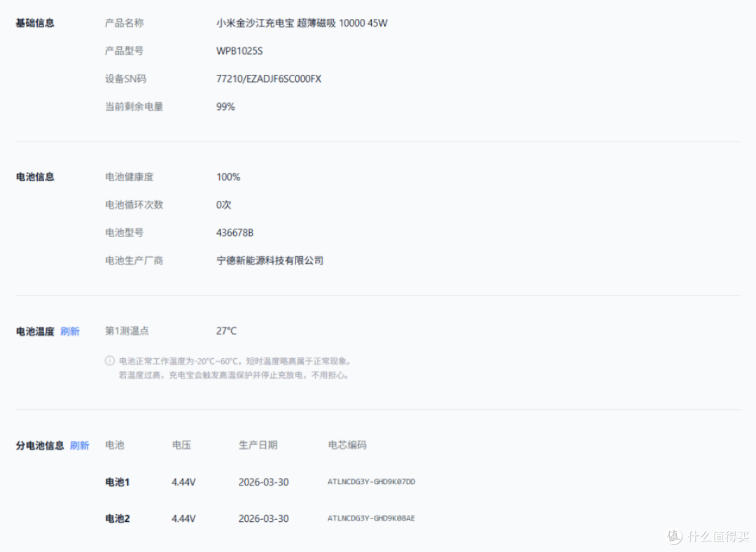Click the 生产日期 column header
Viewport: 756px width, 552px height.
258,445
